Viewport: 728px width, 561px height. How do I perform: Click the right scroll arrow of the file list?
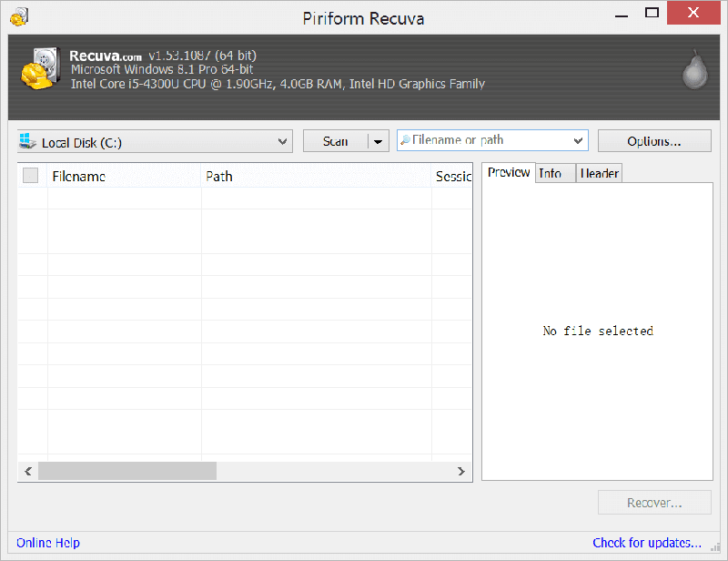tap(461, 471)
